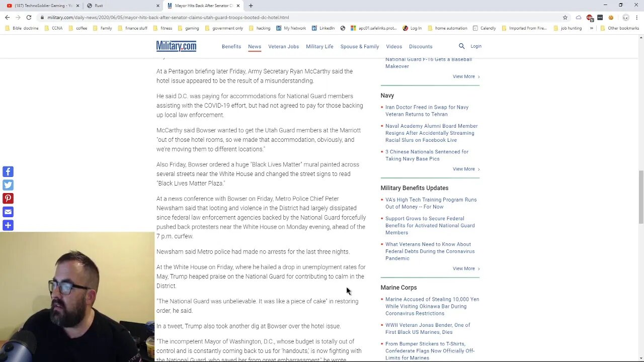Click the Login link
The width and height of the screenshot is (644, 362).
tap(476, 46)
